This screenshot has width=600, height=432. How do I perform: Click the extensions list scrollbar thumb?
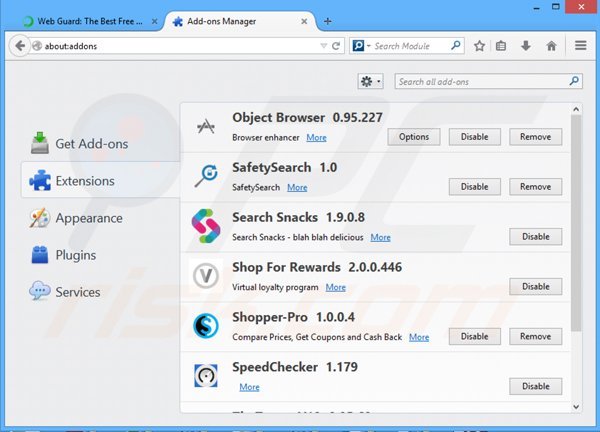point(576,223)
